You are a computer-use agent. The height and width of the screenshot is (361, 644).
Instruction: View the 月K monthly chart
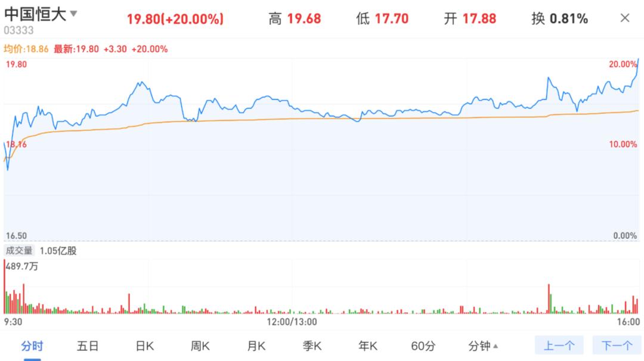point(255,346)
